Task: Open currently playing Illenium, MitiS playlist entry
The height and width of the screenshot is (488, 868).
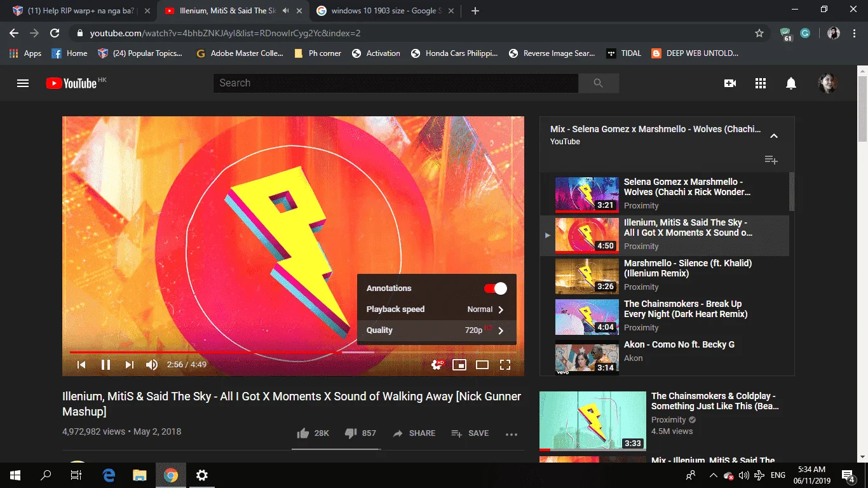Action: (x=665, y=235)
